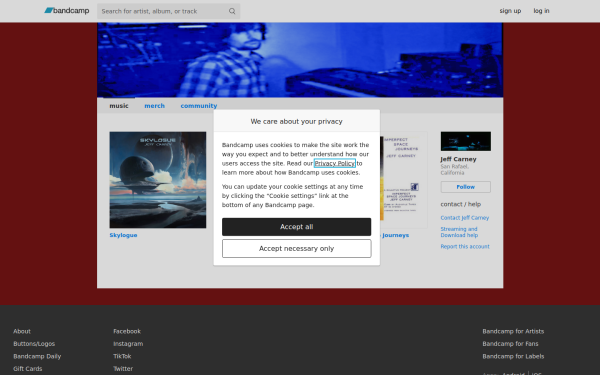Open Buttons/Logos footer link
The height and width of the screenshot is (375, 600).
pos(34,344)
